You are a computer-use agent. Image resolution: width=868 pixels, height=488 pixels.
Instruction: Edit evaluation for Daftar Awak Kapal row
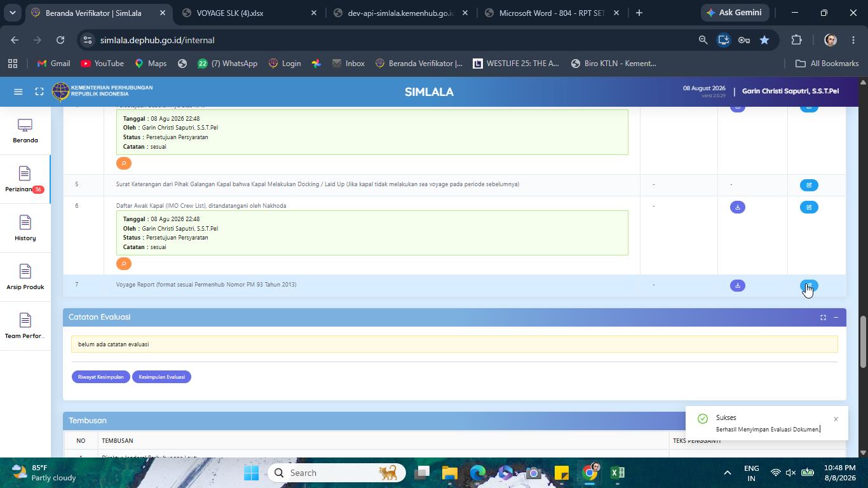click(x=809, y=207)
